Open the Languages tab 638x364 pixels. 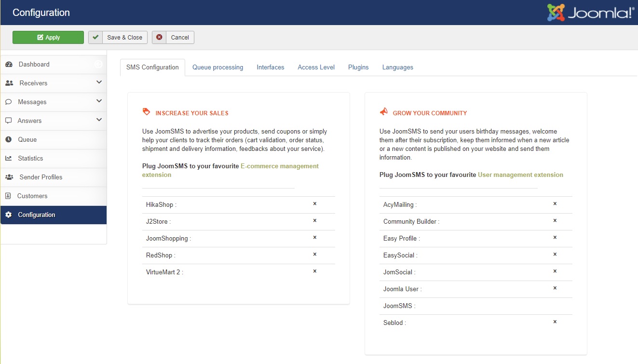coord(398,67)
